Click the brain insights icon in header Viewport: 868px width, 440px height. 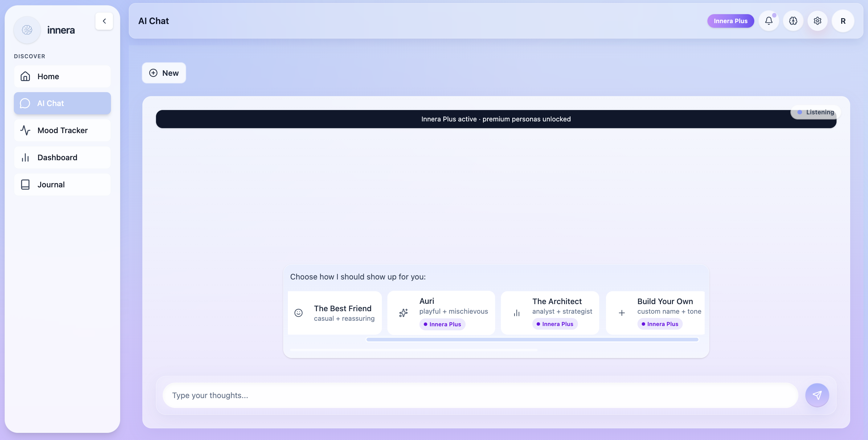(x=793, y=21)
